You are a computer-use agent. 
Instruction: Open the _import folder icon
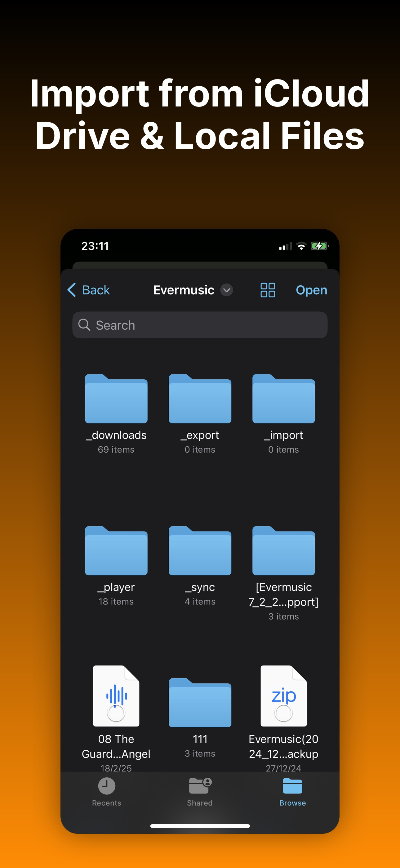[283, 399]
